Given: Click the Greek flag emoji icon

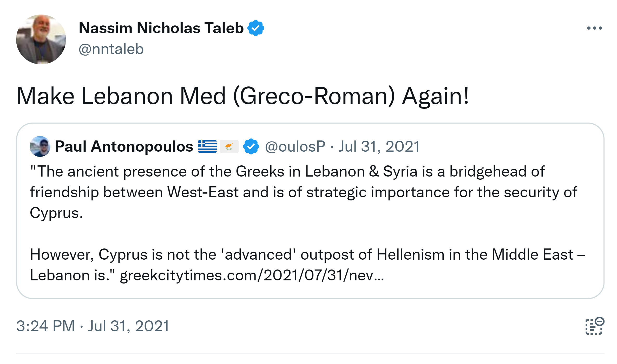Looking at the screenshot, I should (207, 146).
